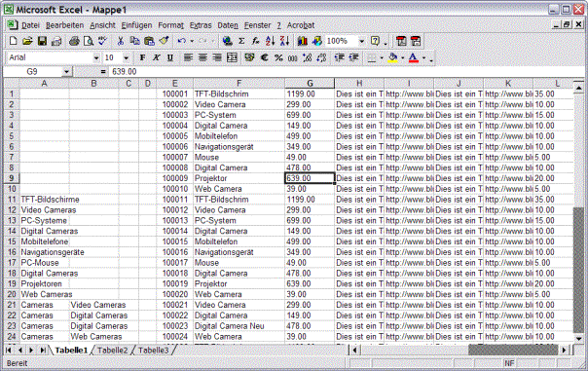Viewport: 588px width, 371px height.
Task: Switch to the Tabelle2 sheet tab
Action: point(112,351)
